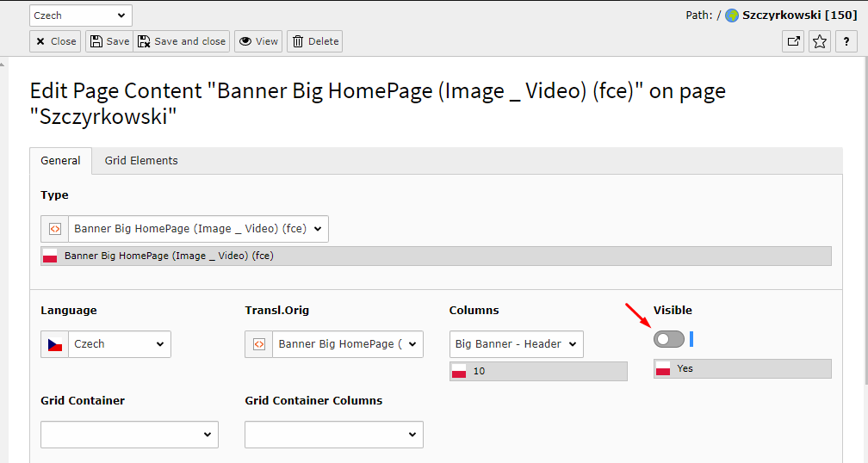This screenshot has width=868, height=463.
Task: Expand the Grid Container dropdown
Action: pos(129,435)
